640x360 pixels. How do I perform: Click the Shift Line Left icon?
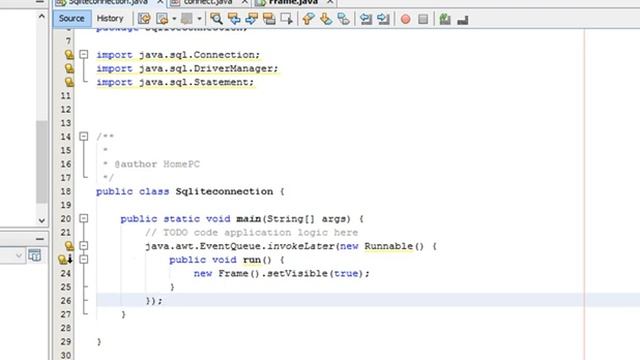click(366, 19)
